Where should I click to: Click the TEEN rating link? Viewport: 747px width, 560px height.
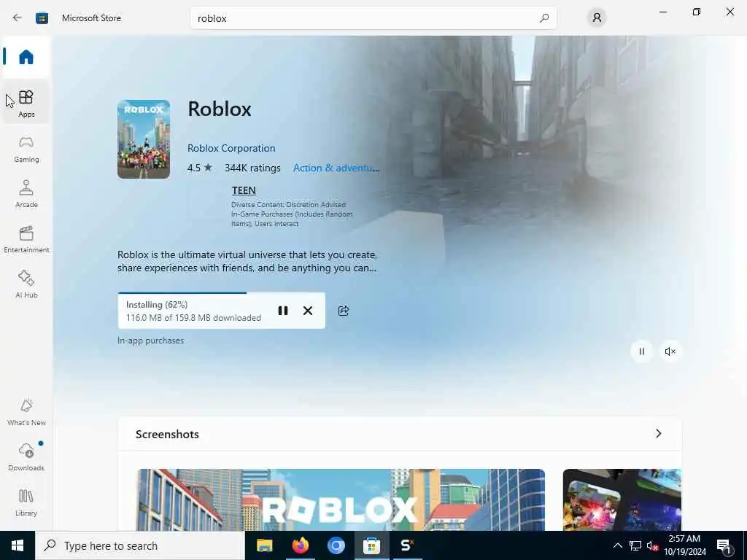(x=244, y=190)
